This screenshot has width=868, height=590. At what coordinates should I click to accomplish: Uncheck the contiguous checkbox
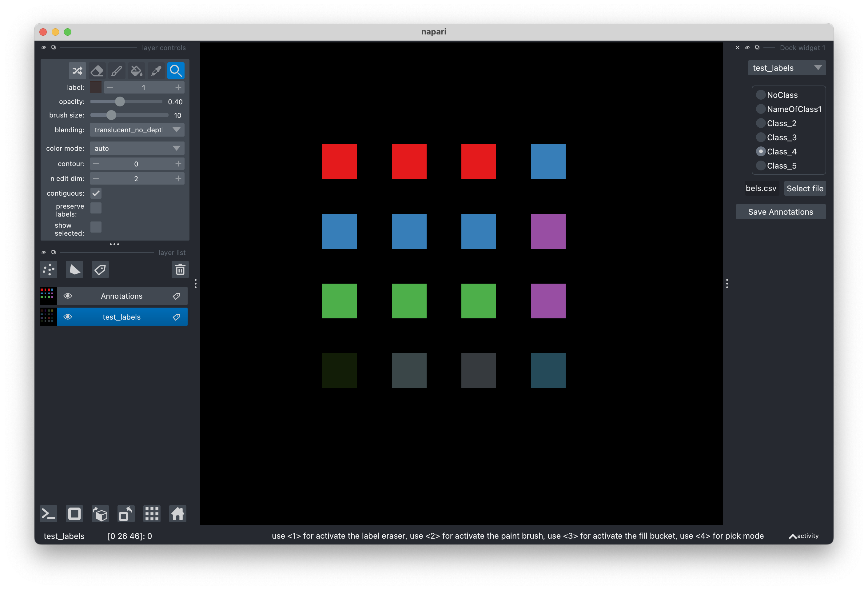96,193
